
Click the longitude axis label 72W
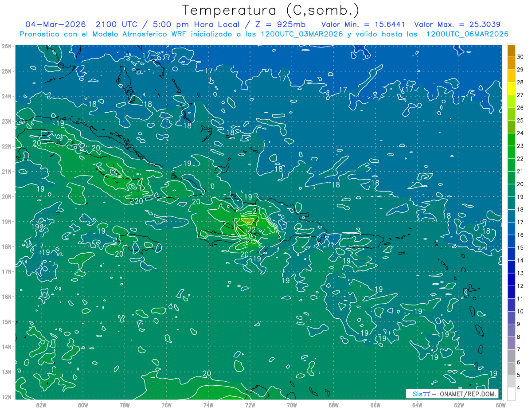point(250,404)
